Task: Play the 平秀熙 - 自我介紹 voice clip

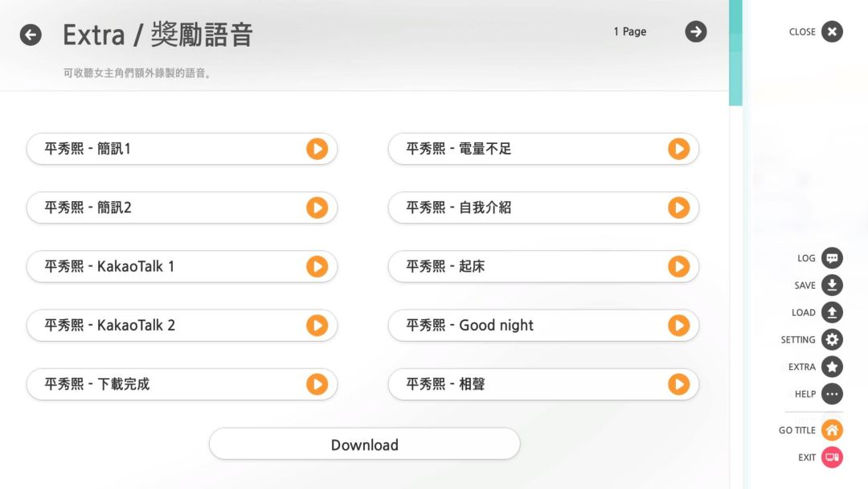Action: click(678, 208)
